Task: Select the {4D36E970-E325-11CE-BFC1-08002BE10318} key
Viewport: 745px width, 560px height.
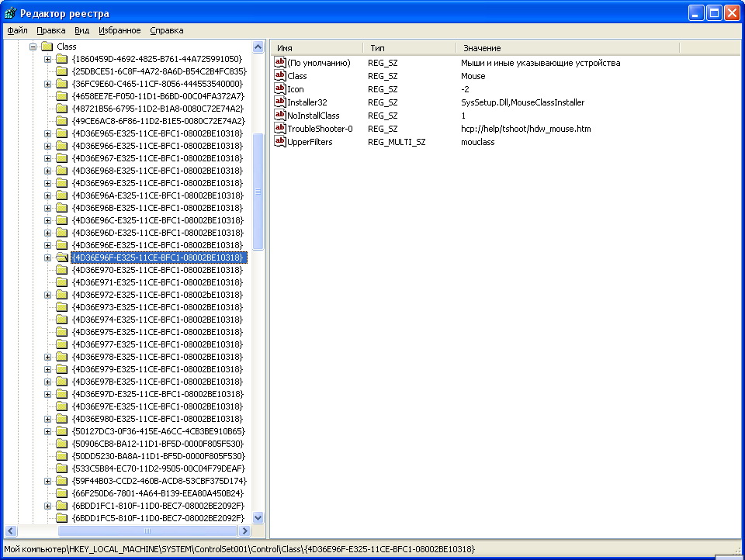Action: [x=157, y=270]
